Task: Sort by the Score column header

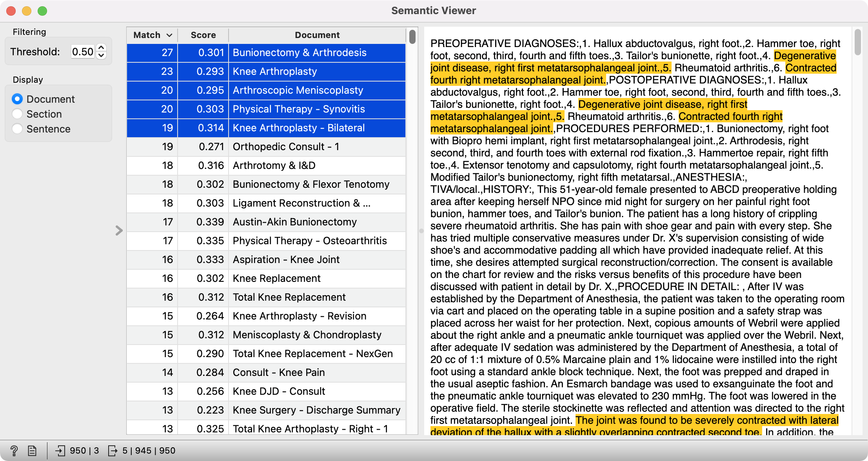Action: coord(203,35)
